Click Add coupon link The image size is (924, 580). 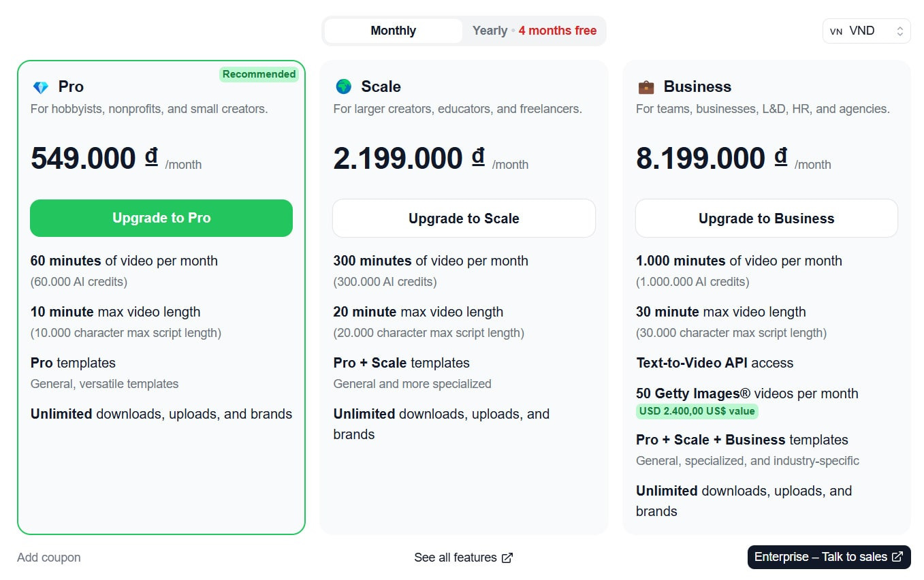click(x=49, y=558)
